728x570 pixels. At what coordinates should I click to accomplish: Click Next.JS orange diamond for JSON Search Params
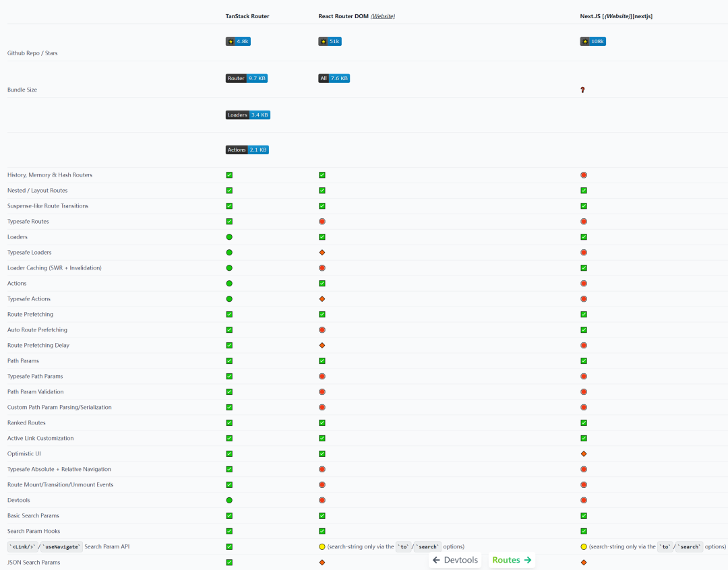click(584, 563)
